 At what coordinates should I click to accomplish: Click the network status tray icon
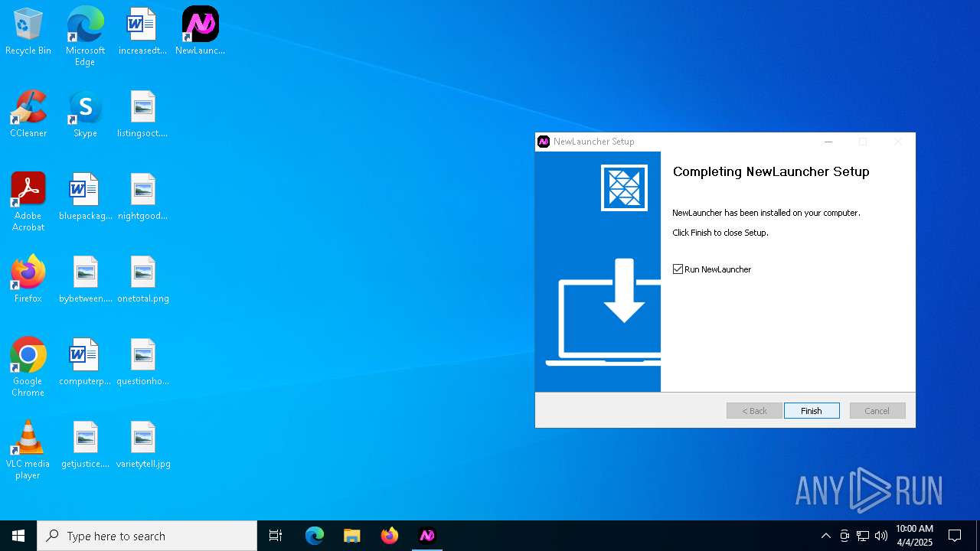pos(863,536)
